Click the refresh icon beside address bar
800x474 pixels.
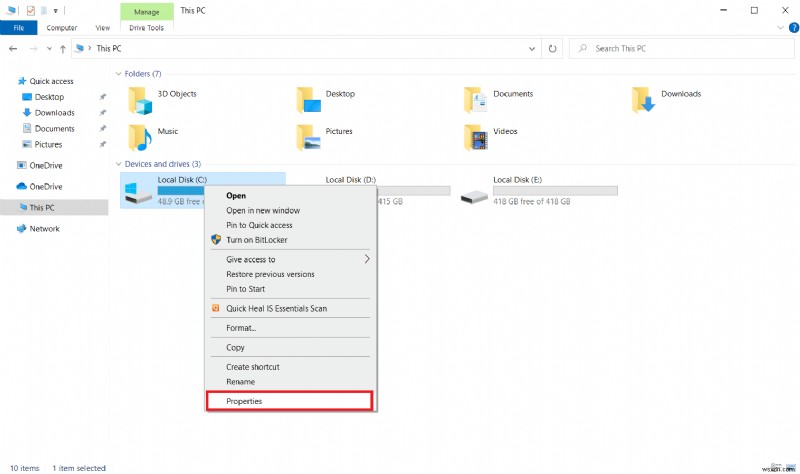[x=552, y=49]
